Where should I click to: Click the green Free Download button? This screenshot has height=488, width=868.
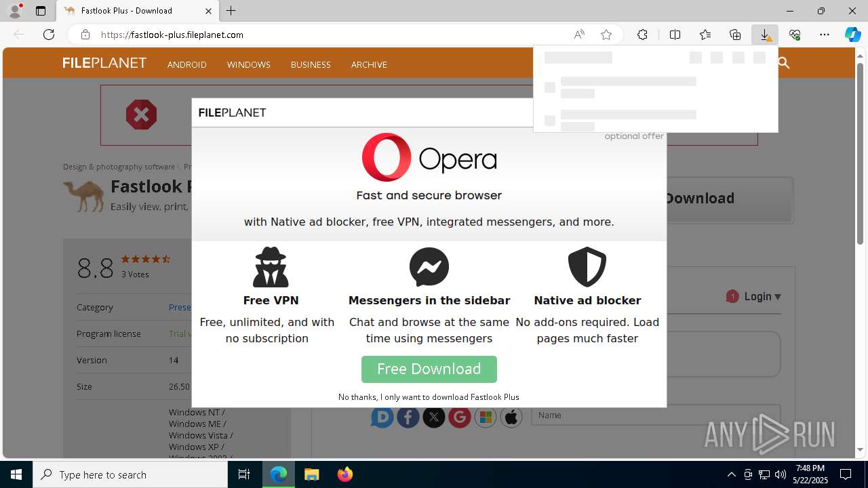[429, 369]
